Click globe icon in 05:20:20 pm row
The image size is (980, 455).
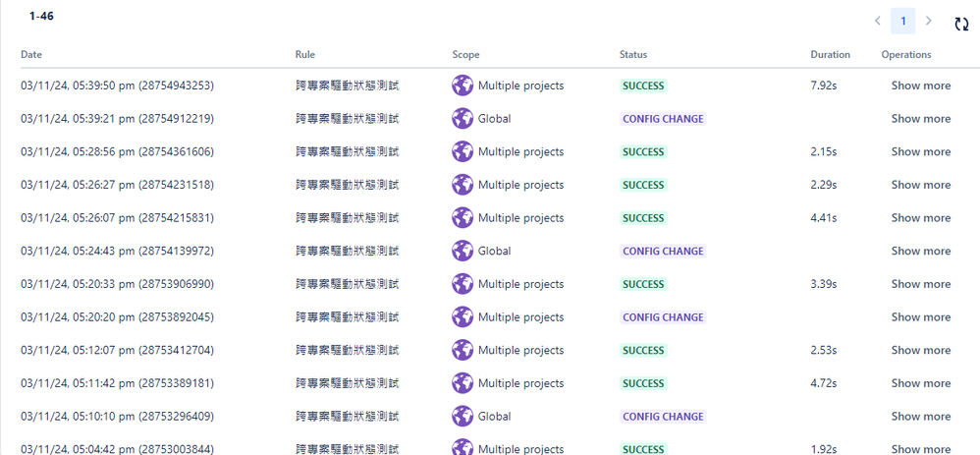pyautogui.click(x=463, y=317)
